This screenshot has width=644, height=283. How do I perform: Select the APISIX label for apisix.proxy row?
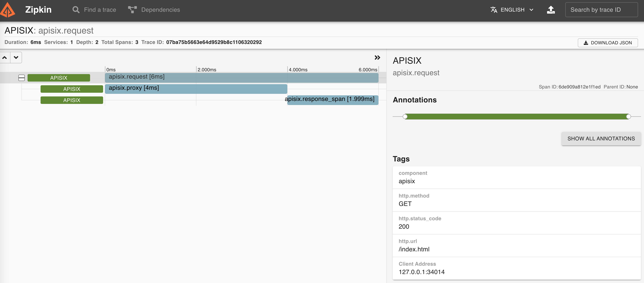pyautogui.click(x=72, y=89)
